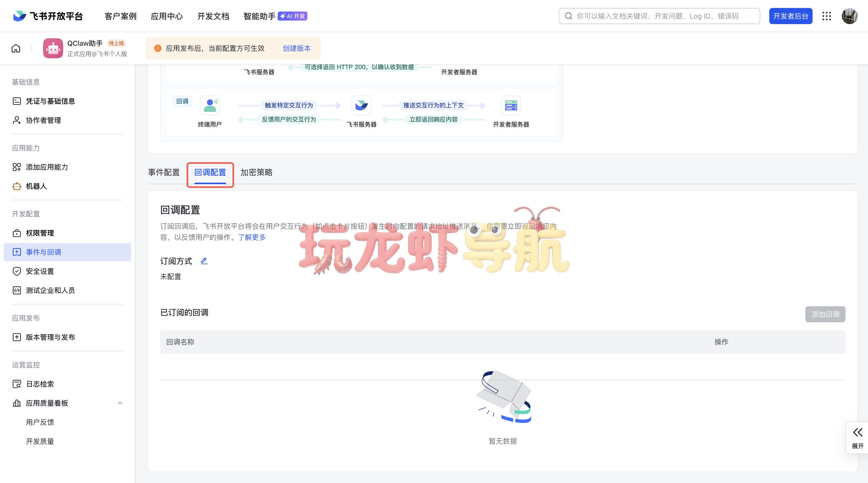
Task: Click the 触发特定交互行为 diagram label
Action: tap(289, 105)
